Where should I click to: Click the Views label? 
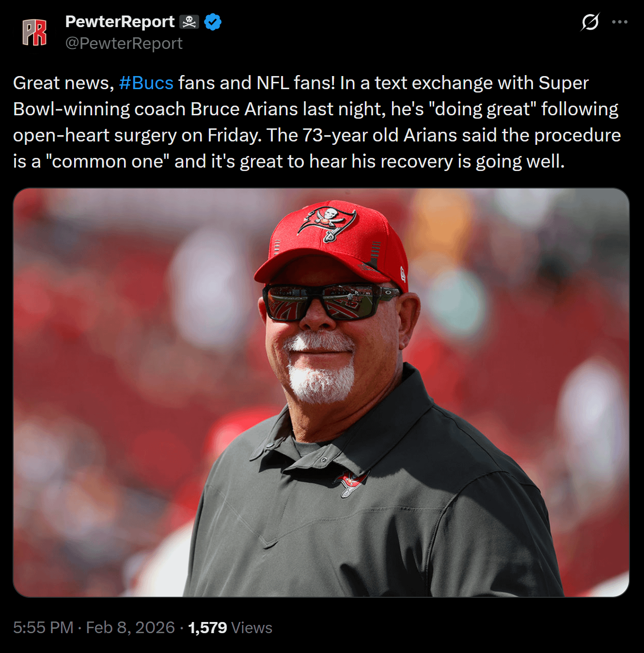coord(251,627)
